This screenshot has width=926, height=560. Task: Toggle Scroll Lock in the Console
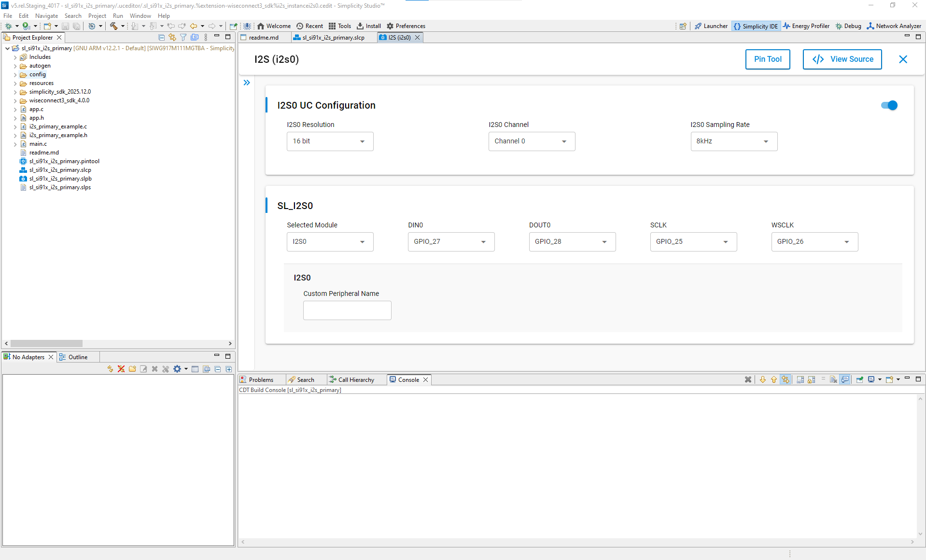pos(810,379)
